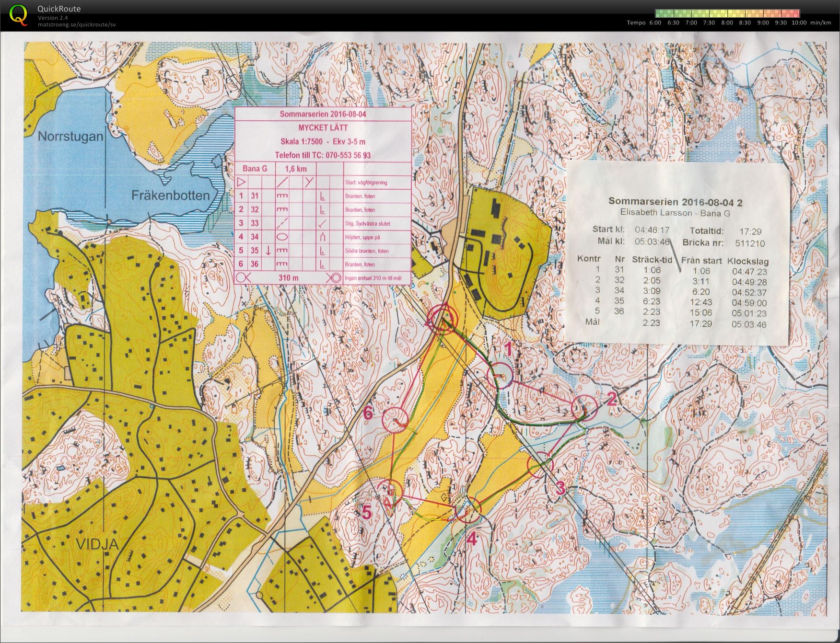This screenshot has height=643, width=840.
Task: Click the Norrstugan map label
Action: click(x=70, y=136)
